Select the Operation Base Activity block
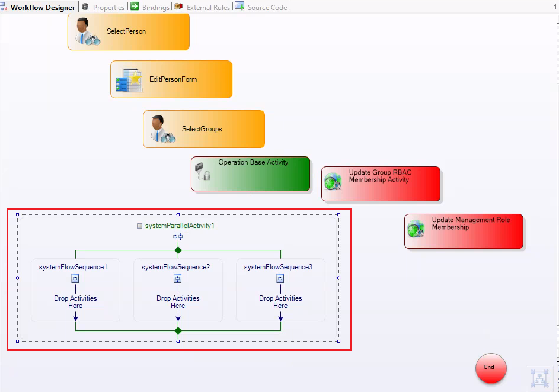Image resolution: width=559 pixels, height=392 pixels. (x=251, y=174)
